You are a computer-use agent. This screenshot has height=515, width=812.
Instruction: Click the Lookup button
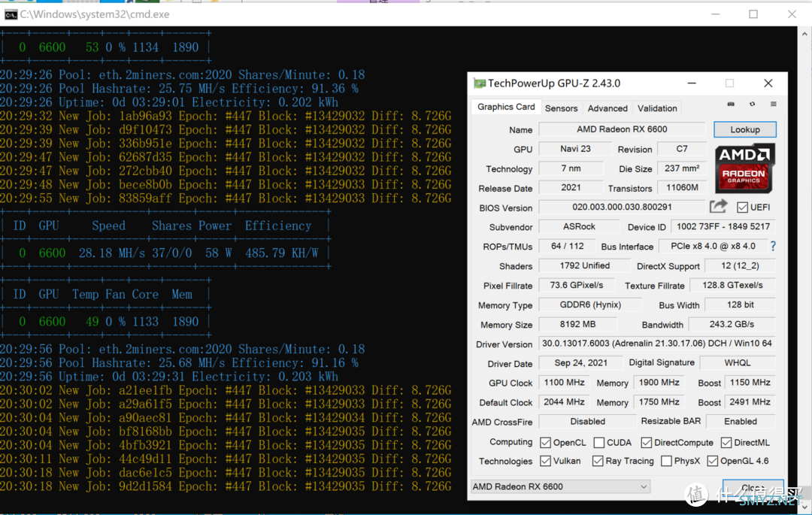click(744, 129)
